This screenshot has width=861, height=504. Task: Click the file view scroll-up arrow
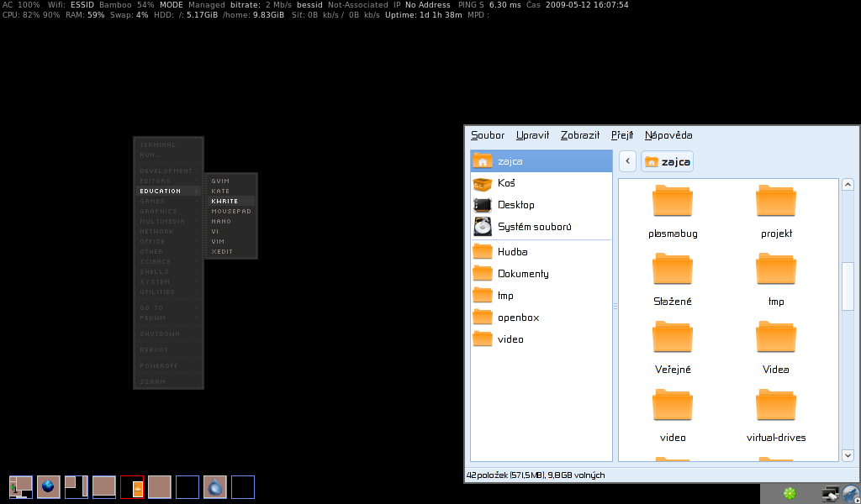click(x=848, y=185)
